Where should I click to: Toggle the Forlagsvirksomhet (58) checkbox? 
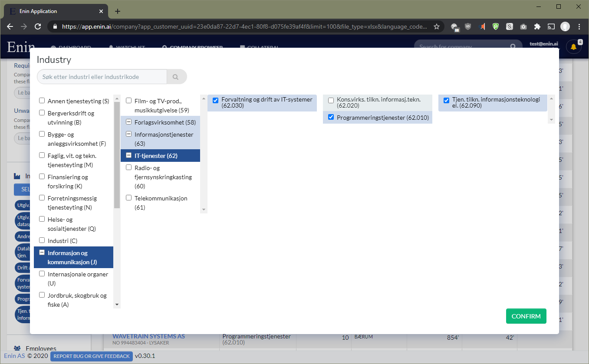click(x=129, y=122)
